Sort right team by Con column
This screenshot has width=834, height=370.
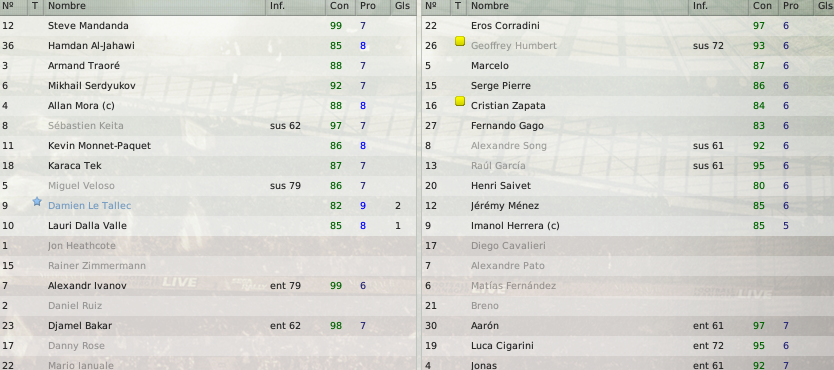click(x=762, y=6)
